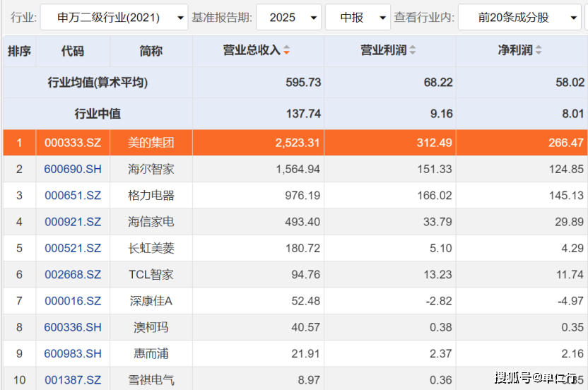Image resolution: width=588 pixels, height=390 pixels.
Task: Open the 000921.SZ stock link
Action: [73, 222]
